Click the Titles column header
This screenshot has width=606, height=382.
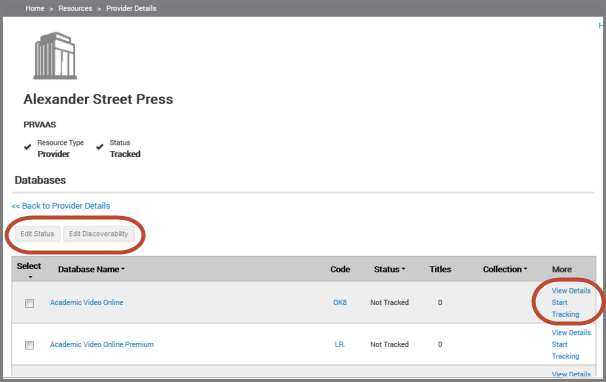pyautogui.click(x=440, y=269)
